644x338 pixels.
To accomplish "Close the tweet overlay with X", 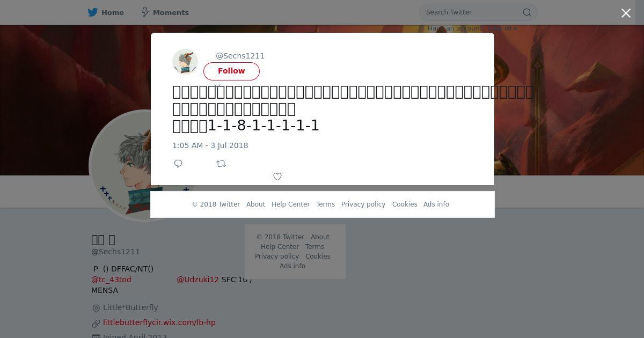I will tap(626, 13).
